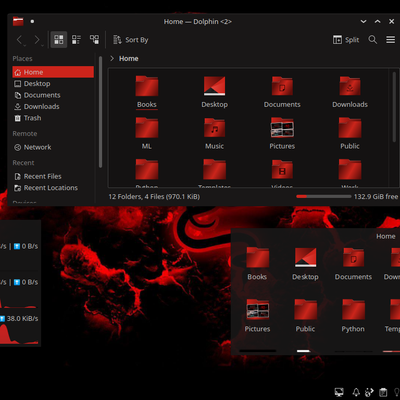Open the Sort By dropdown
The height and width of the screenshot is (400, 400).
[130, 40]
